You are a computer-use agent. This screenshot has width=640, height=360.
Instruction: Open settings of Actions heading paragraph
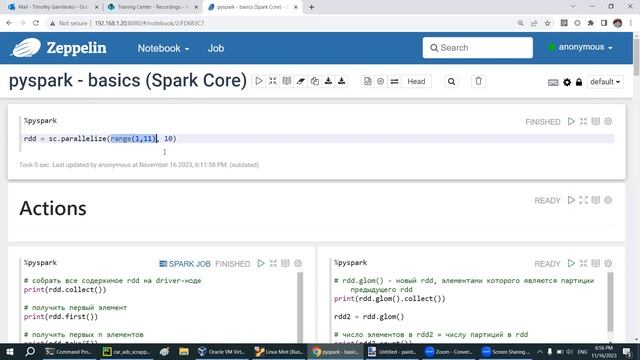(x=608, y=200)
